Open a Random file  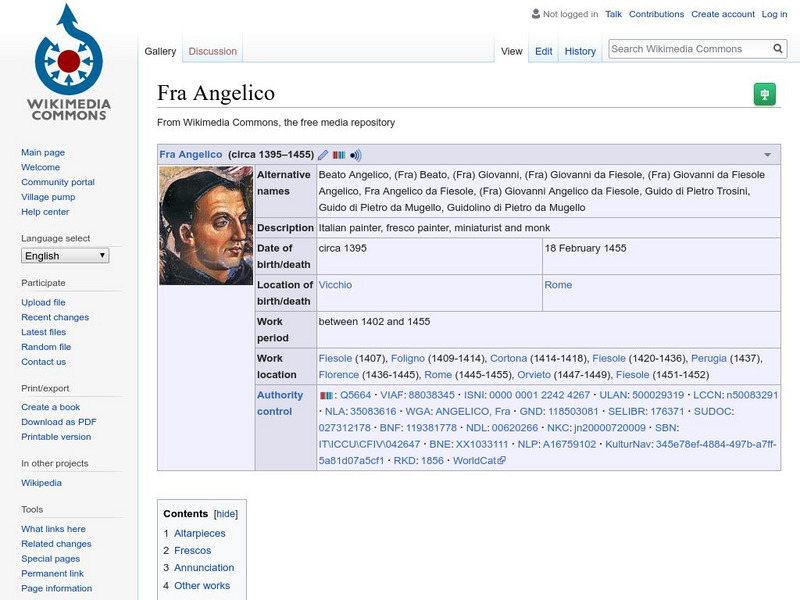tap(46, 347)
